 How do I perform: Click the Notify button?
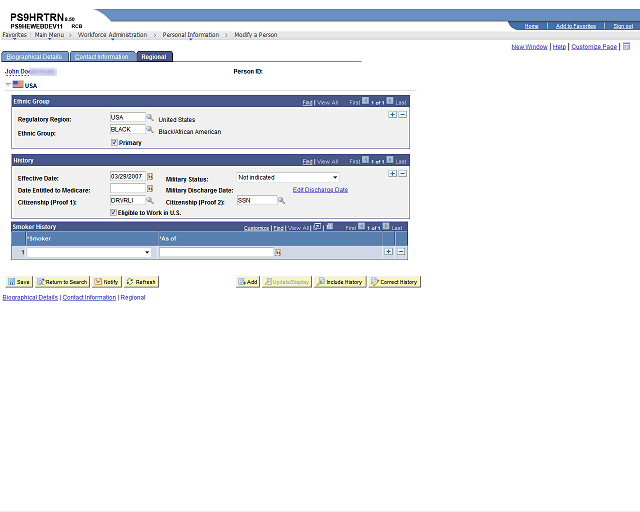click(107, 282)
